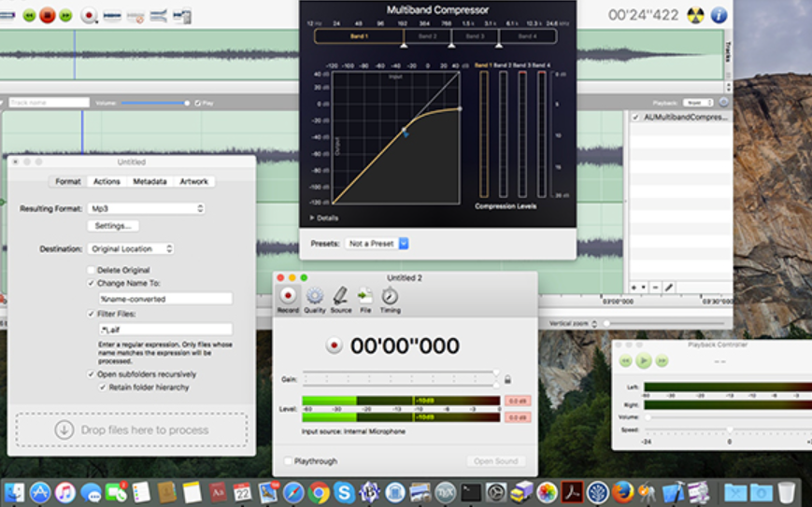Enable the Delete Original checkbox
Screen dimensions: 812x507
(x=92, y=270)
